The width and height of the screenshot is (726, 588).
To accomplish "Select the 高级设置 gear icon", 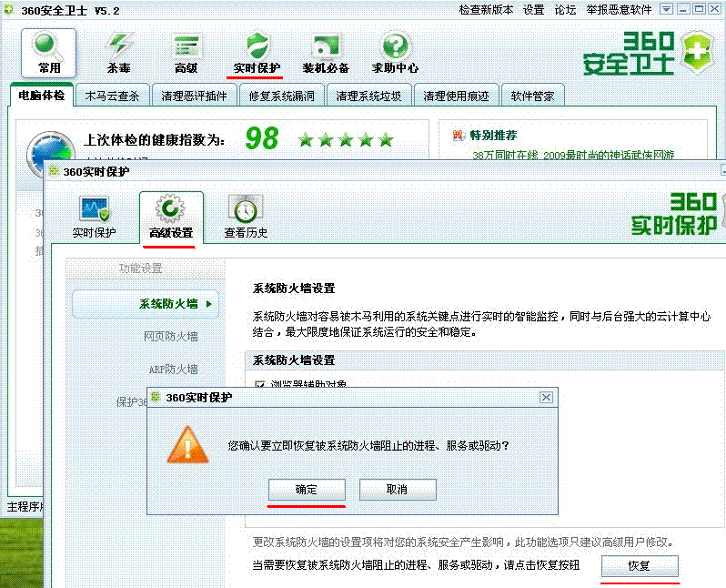I will point(171,217).
